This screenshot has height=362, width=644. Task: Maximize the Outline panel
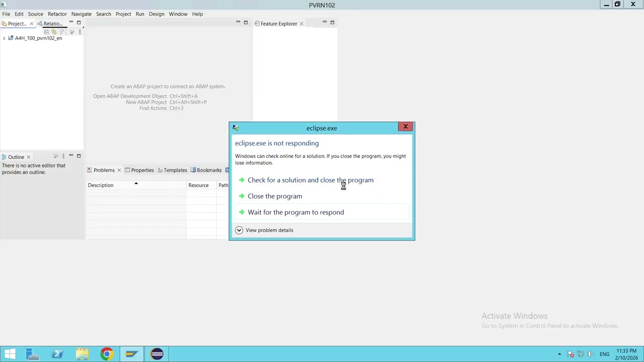pos(78,156)
